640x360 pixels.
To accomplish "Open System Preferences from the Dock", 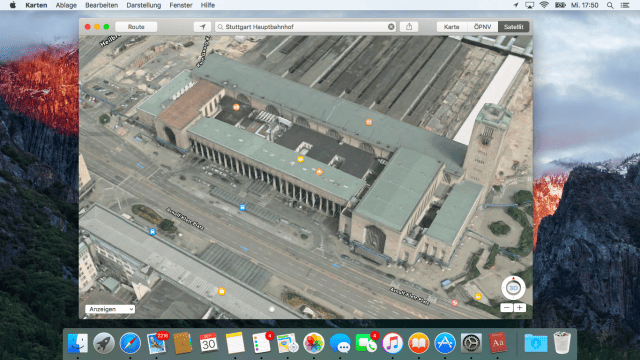I will coord(471,343).
